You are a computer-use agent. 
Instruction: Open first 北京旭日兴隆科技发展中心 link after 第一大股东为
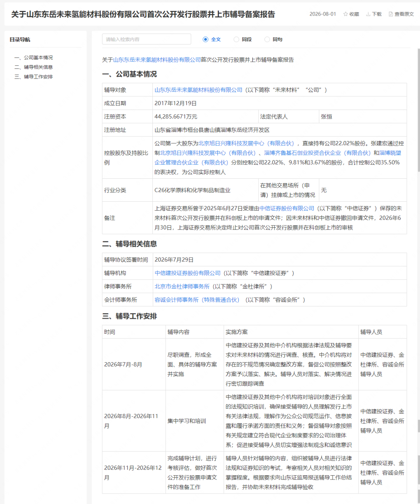tap(246, 143)
